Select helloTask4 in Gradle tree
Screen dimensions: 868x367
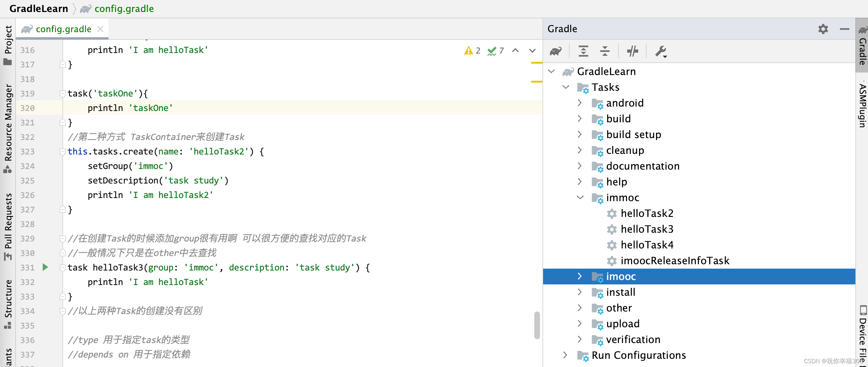point(647,245)
